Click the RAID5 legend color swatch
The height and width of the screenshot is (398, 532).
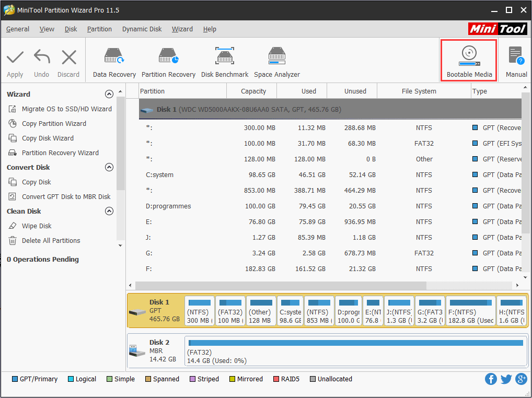276,379
